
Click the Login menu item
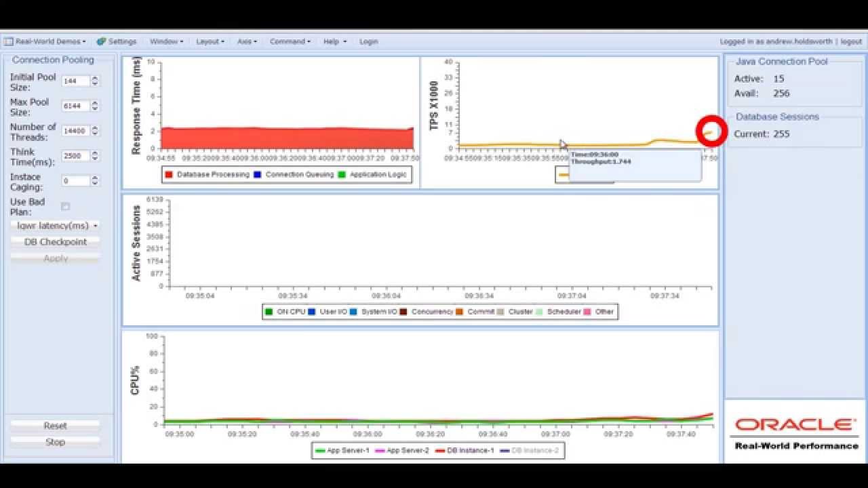[368, 41]
